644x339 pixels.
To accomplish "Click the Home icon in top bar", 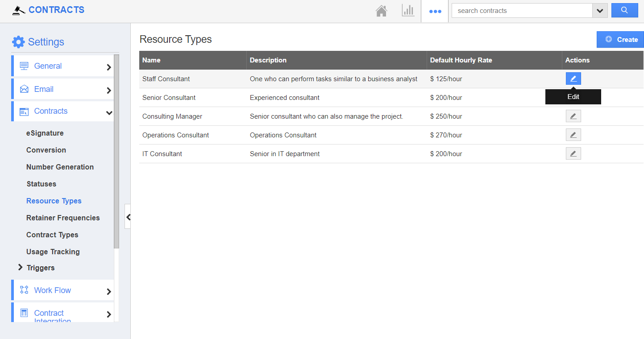I will click(381, 11).
